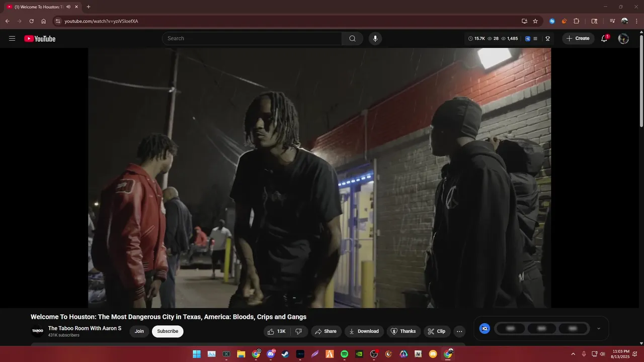This screenshot has width=644, height=362.
Task: Show hidden system tray icons
Action: 573,354
